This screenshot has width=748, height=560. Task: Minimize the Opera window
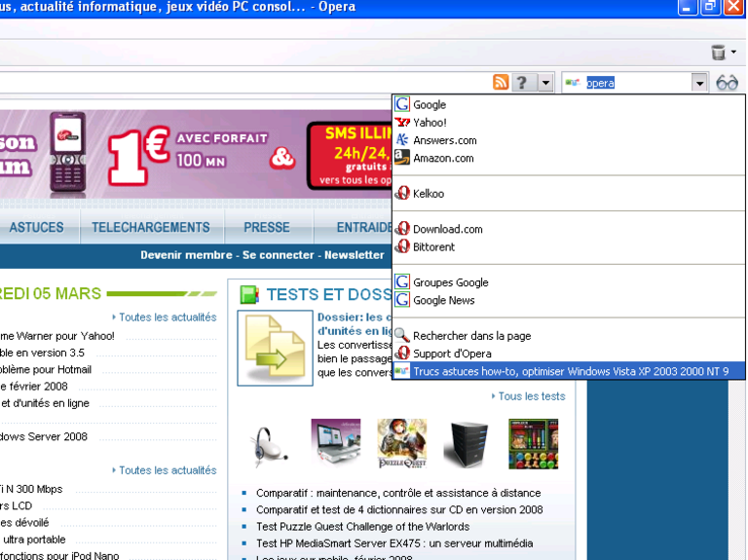coord(688,7)
